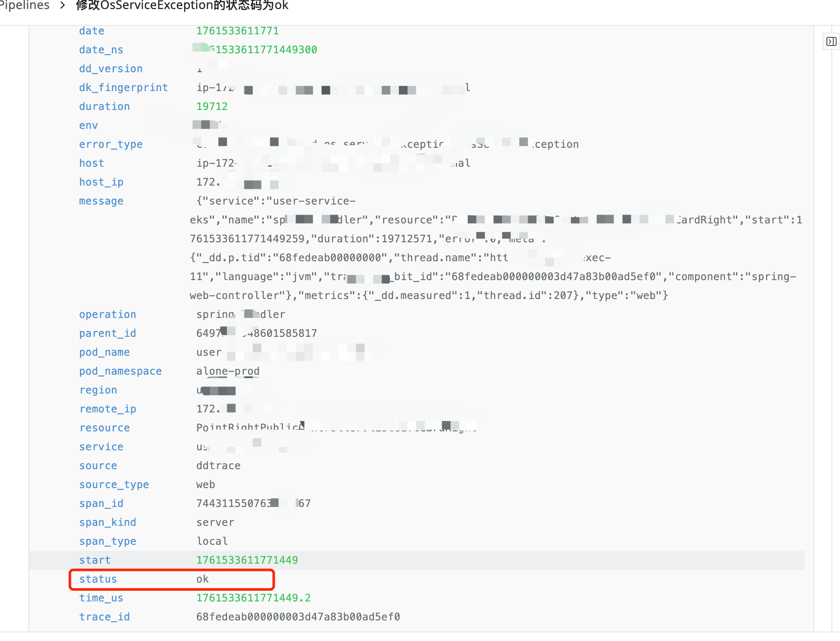This screenshot has height=641, width=840.
Task: Click the pod_namespace value alone-prod
Action: point(228,371)
